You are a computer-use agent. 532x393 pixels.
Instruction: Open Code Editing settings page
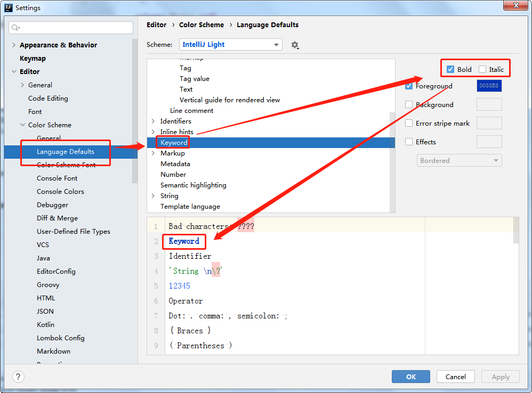coord(48,98)
